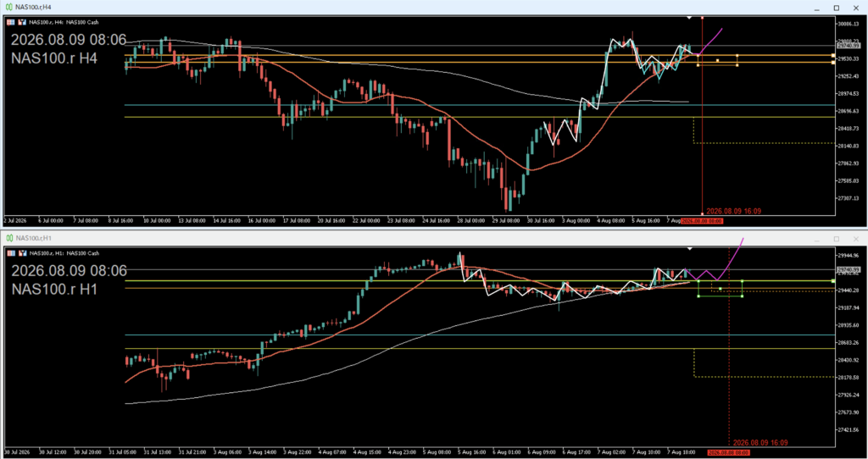The width and height of the screenshot is (868, 459).
Task: Select bottom-right corner handle of green rectangle in H1
Action: (742, 296)
